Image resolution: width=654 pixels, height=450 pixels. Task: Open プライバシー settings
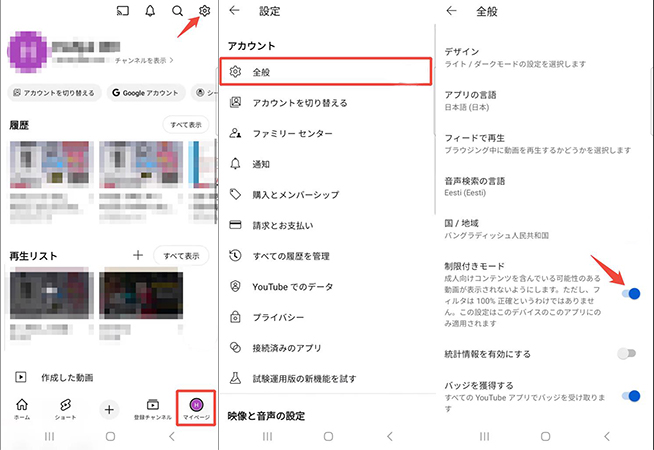coord(327,317)
